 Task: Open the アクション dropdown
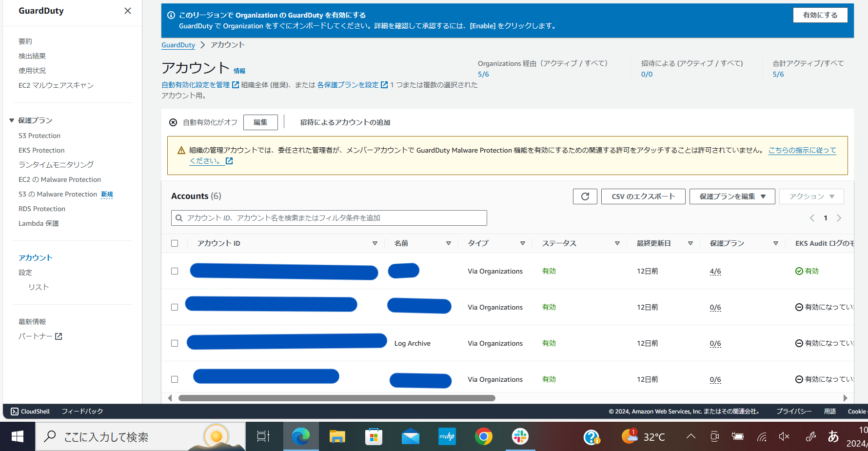[811, 196]
